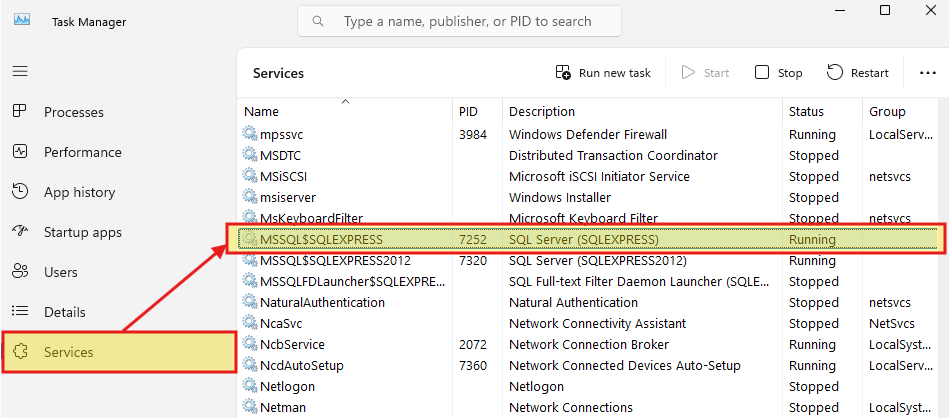949x418 pixels.
Task: Click the Users sidebar icon
Action: (20, 272)
